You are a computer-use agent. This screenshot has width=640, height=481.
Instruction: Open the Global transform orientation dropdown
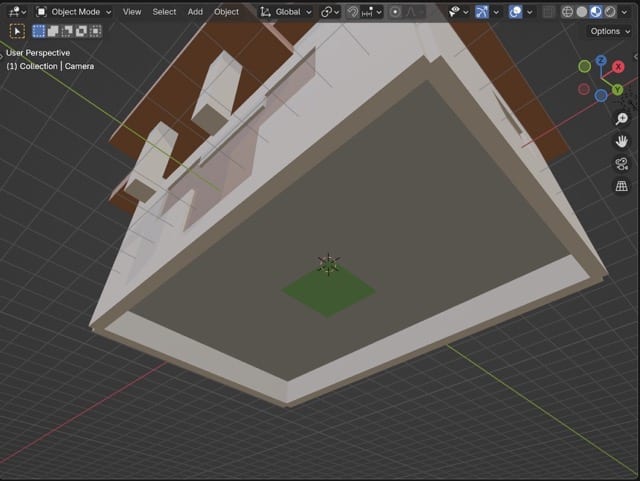click(286, 12)
